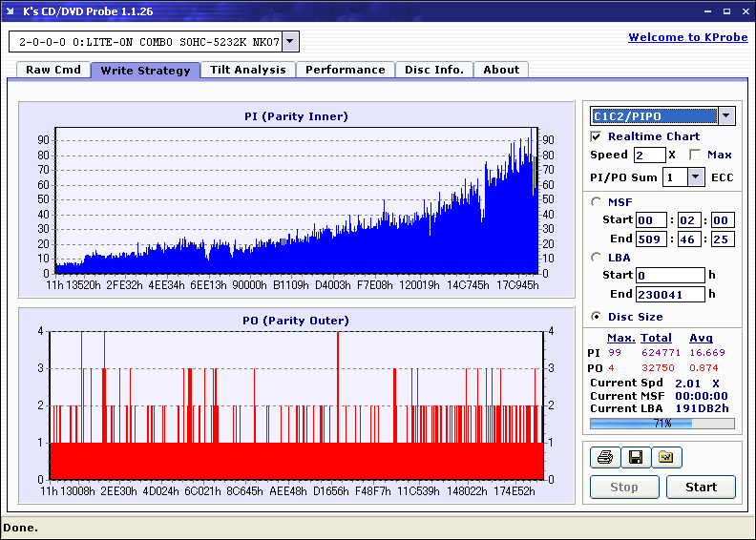The height and width of the screenshot is (540, 756).
Task: Select the LBA radio button
Action: (597, 258)
